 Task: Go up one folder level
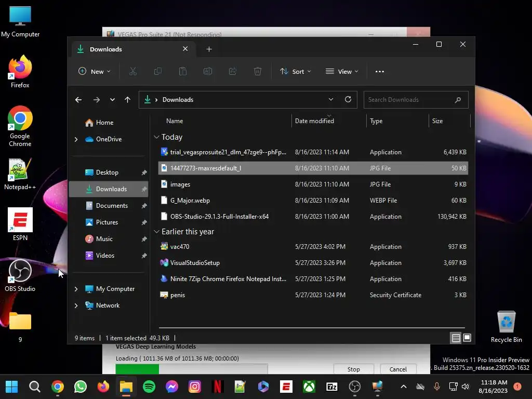click(x=128, y=100)
